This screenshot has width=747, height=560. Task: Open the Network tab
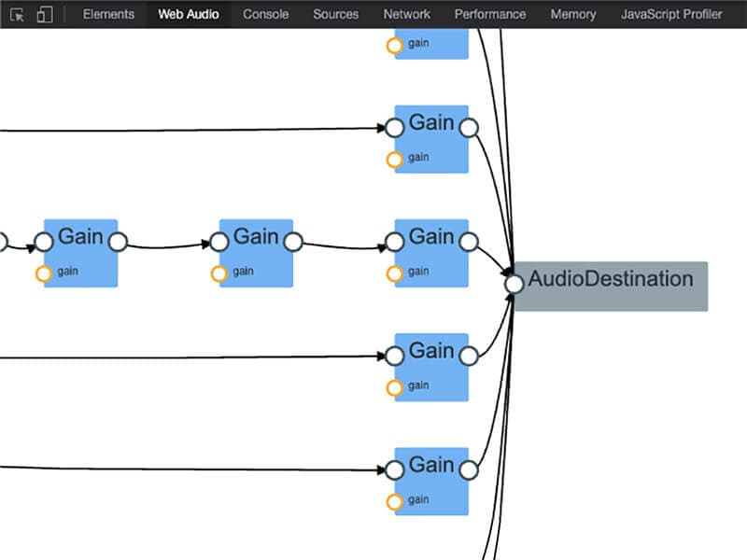click(x=405, y=14)
